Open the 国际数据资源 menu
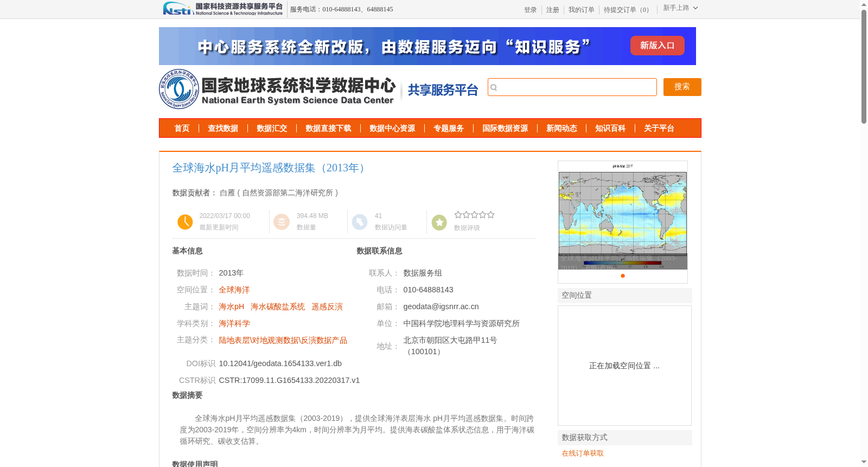Viewport: 868px width, 467px height. click(x=505, y=129)
